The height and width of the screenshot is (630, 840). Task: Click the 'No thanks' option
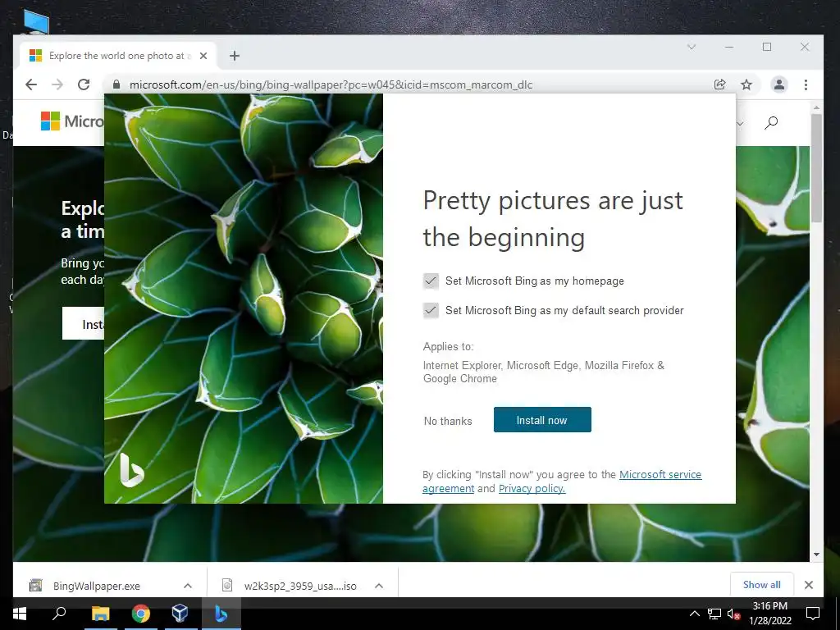[x=448, y=421]
